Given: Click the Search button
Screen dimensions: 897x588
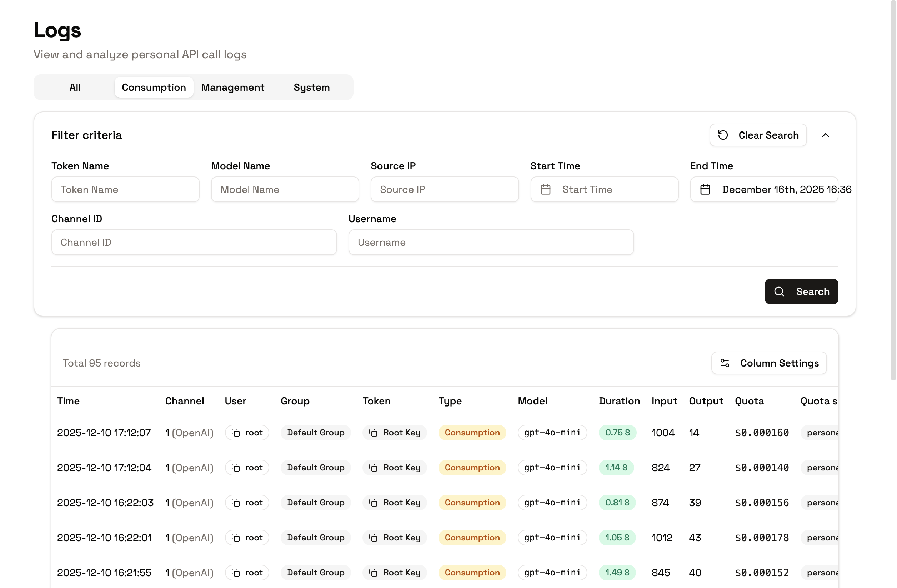Looking at the screenshot, I should click(801, 291).
